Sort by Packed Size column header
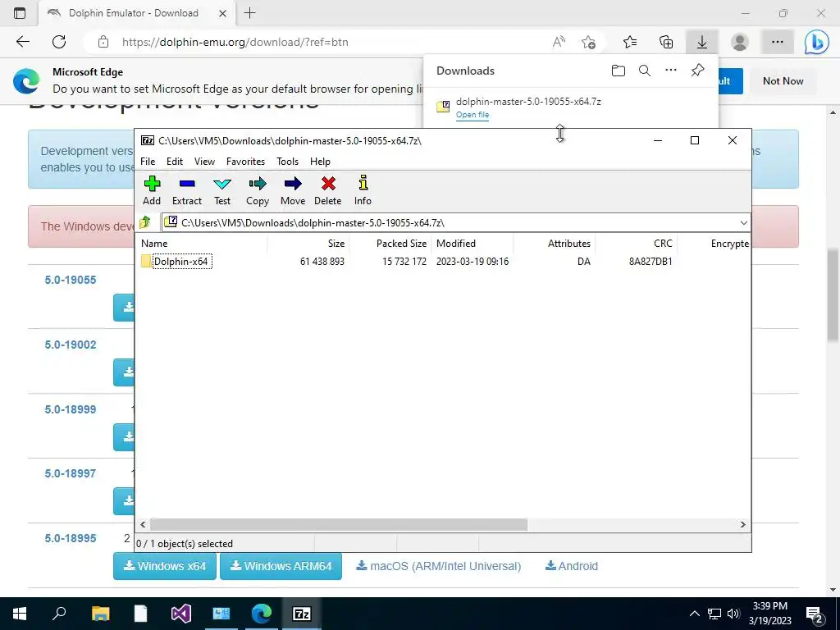This screenshot has width=840, height=630. click(x=390, y=243)
